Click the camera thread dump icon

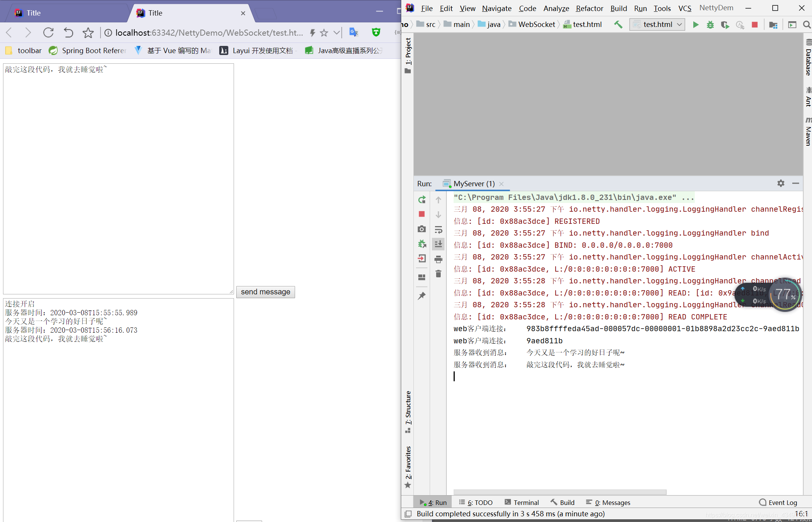tap(422, 229)
